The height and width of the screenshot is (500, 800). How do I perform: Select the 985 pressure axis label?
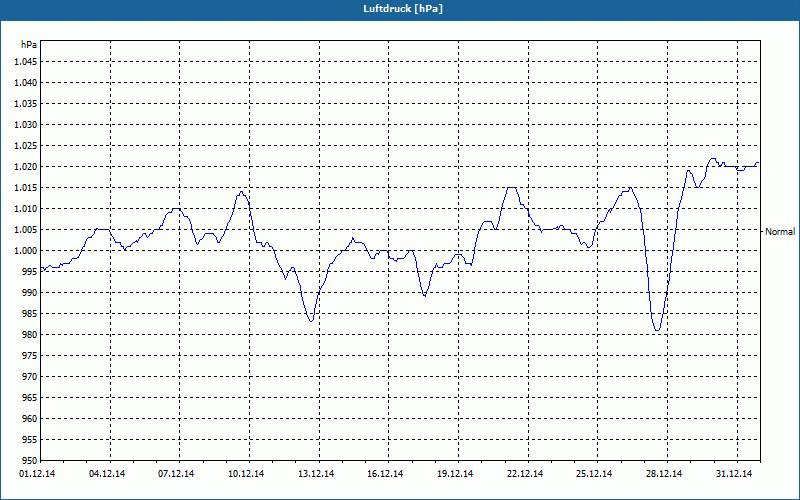[30, 314]
